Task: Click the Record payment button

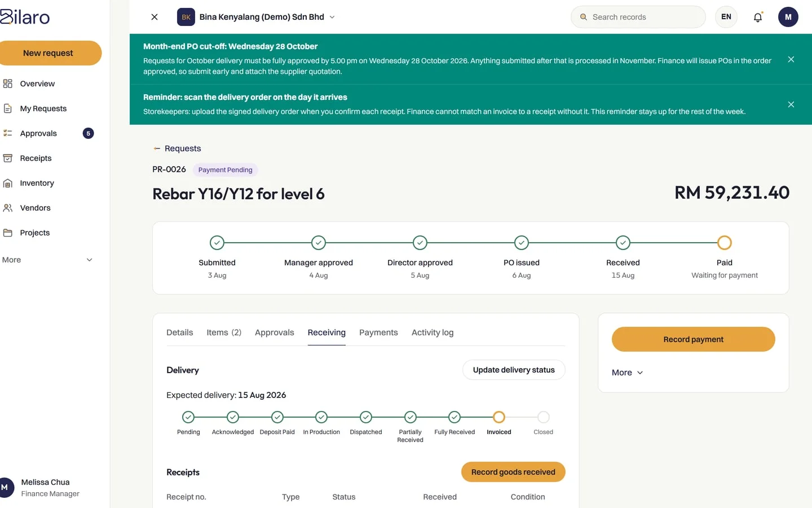Action: (x=694, y=339)
